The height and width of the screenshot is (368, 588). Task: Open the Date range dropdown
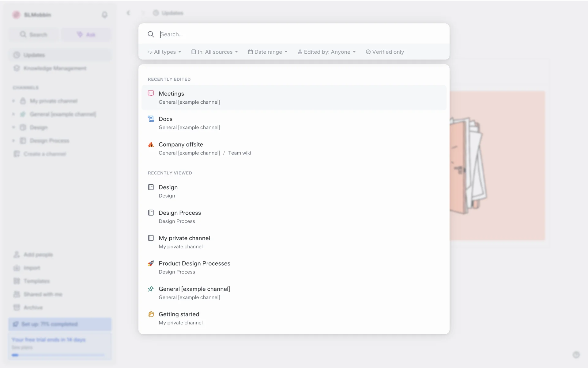[x=268, y=52]
